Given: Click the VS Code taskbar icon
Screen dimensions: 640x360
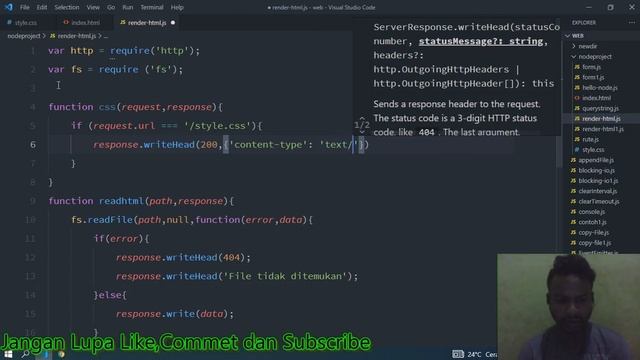Looking at the screenshot, I should 45,354.
